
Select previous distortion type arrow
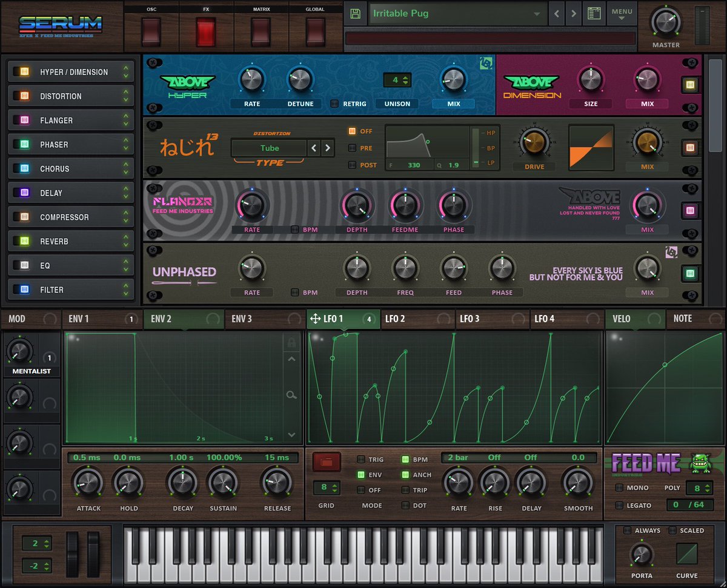(x=314, y=148)
